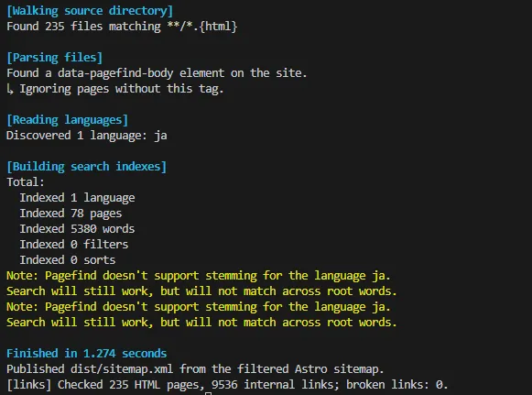Click the arrow glyph before "Ignoring pages"
This screenshot has width=532, height=395.
(10, 89)
